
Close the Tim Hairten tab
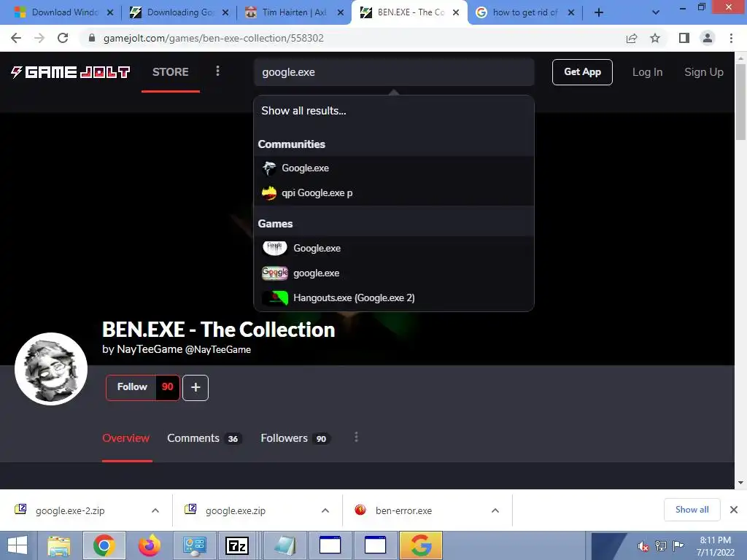pyautogui.click(x=341, y=12)
